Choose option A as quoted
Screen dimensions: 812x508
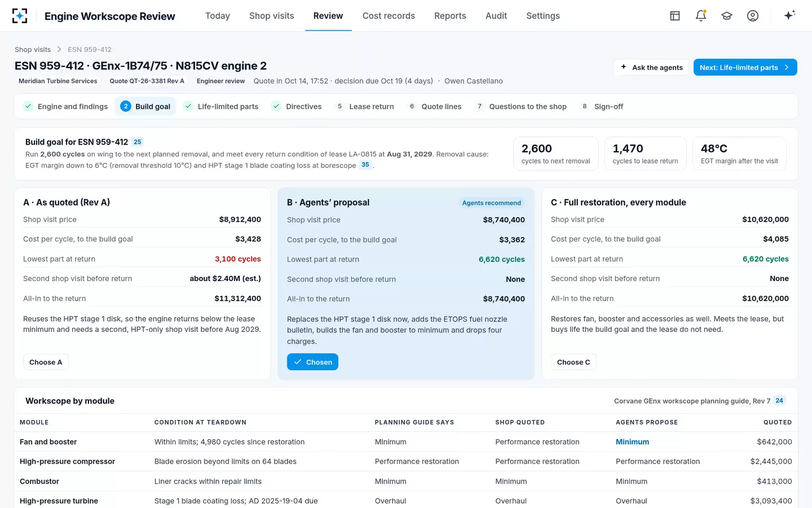click(46, 362)
